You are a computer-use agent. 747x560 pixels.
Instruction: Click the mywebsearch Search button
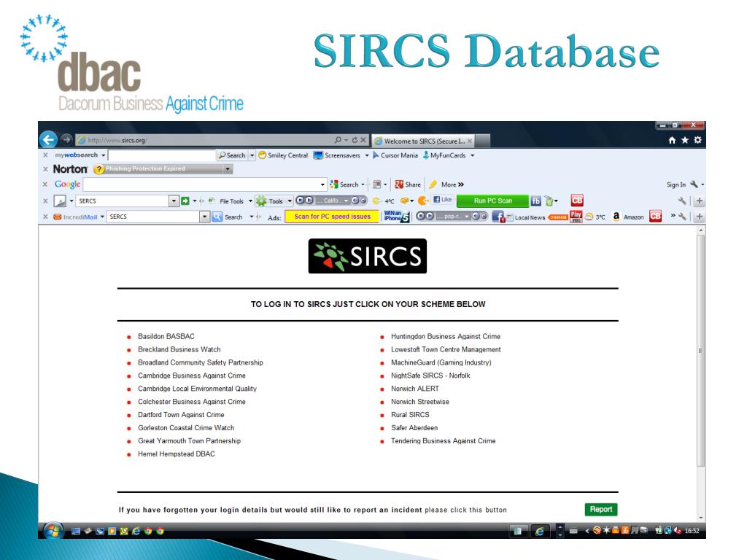232,155
